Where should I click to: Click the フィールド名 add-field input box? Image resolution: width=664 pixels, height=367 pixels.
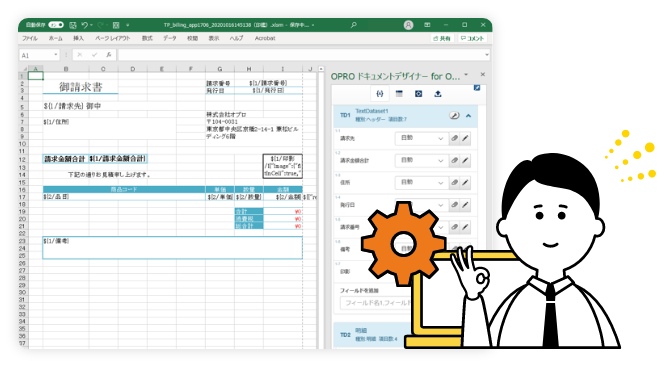376,303
